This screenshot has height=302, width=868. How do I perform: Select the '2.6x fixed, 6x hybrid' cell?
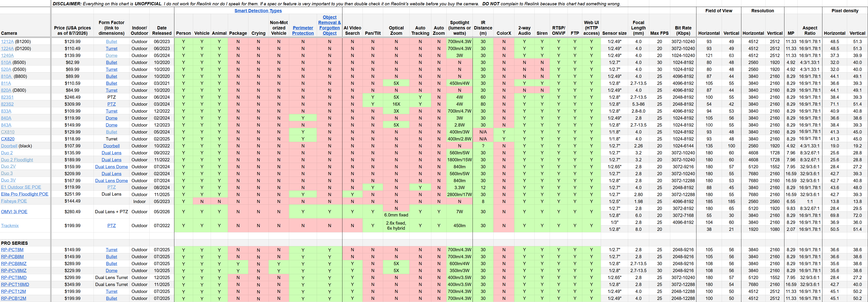coord(396,226)
